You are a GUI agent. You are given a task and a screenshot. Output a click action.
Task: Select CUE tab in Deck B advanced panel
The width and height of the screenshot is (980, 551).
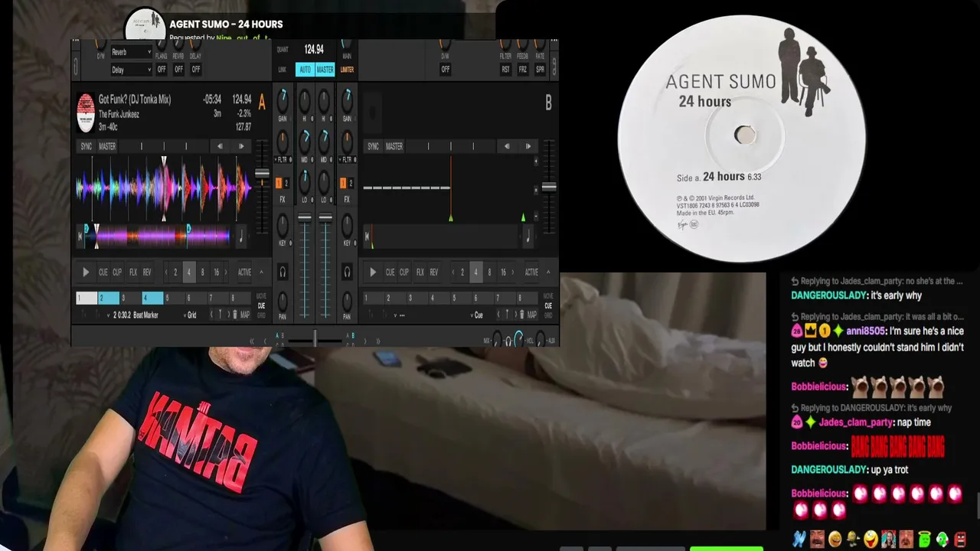tap(548, 306)
